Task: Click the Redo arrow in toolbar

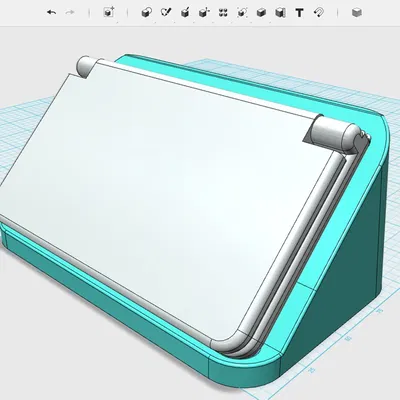Action: click(x=70, y=13)
